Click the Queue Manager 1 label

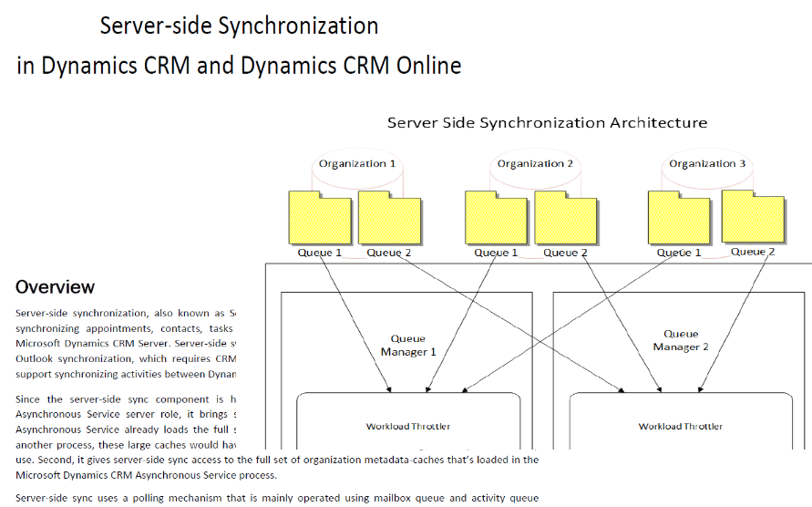pos(407,345)
